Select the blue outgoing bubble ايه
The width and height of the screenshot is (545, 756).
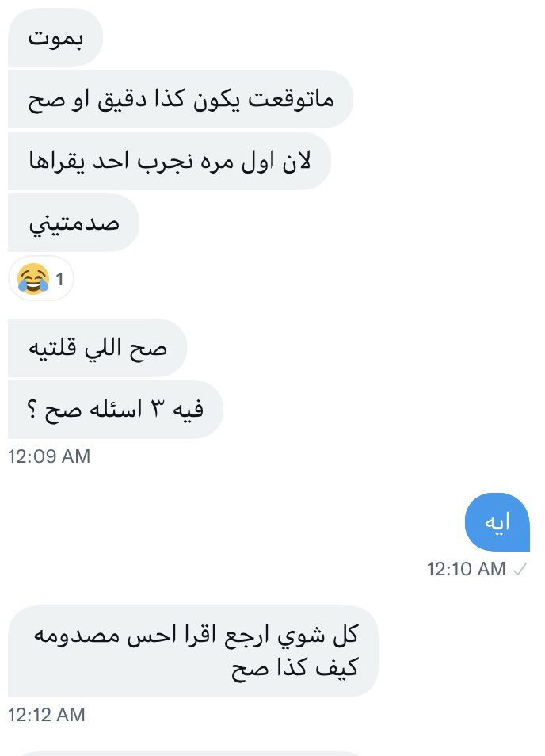coord(497,521)
